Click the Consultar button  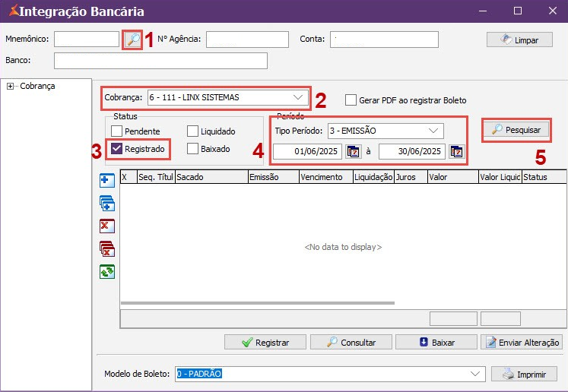pyautogui.click(x=351, y=342)
